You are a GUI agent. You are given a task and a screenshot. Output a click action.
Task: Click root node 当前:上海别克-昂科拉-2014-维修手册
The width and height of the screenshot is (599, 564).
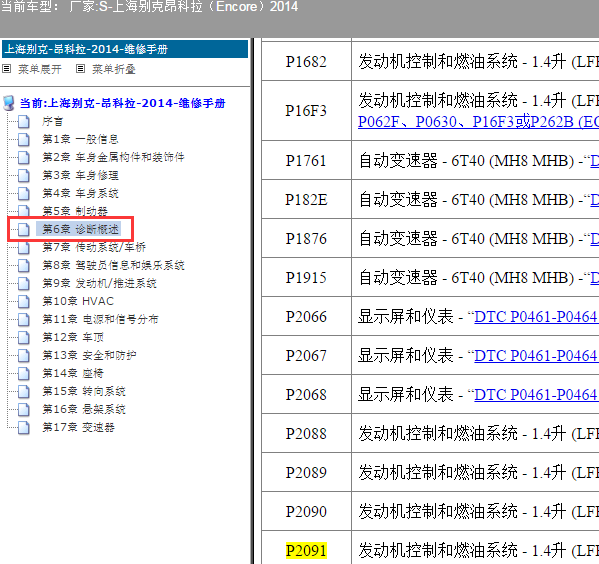point(122,103)
